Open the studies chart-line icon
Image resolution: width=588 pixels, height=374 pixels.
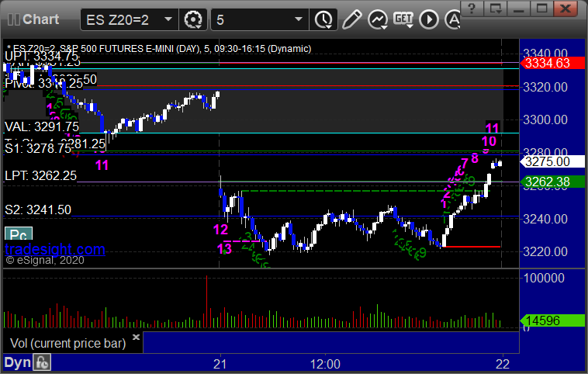[378, 19]
